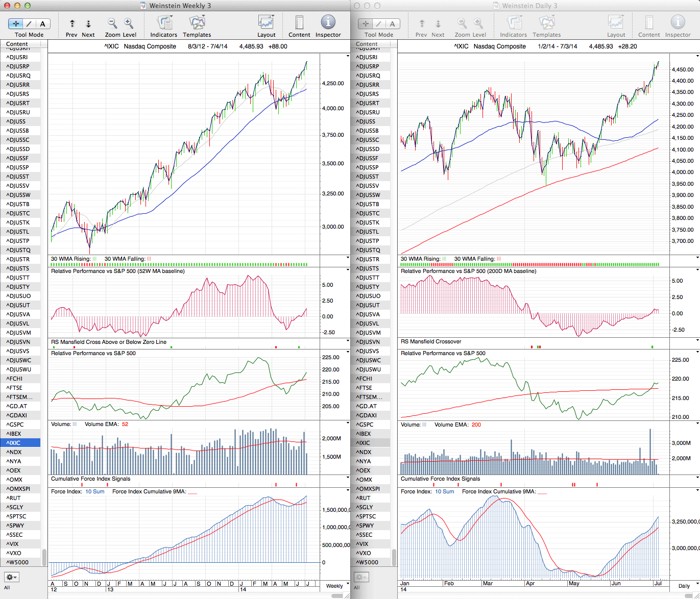Click the Next arrow in Weekly toolbar
This screenshot has width=700, height=599.
pos(88,23)
